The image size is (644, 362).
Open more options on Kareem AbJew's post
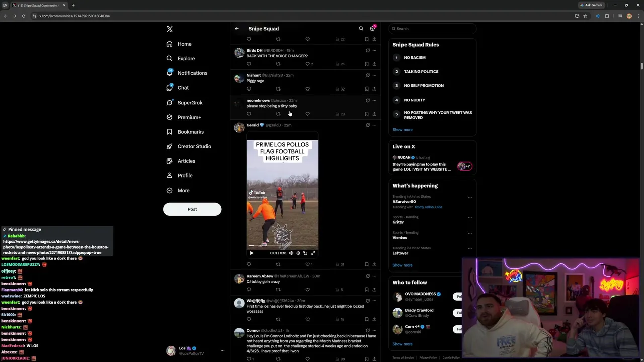(374, 276)
